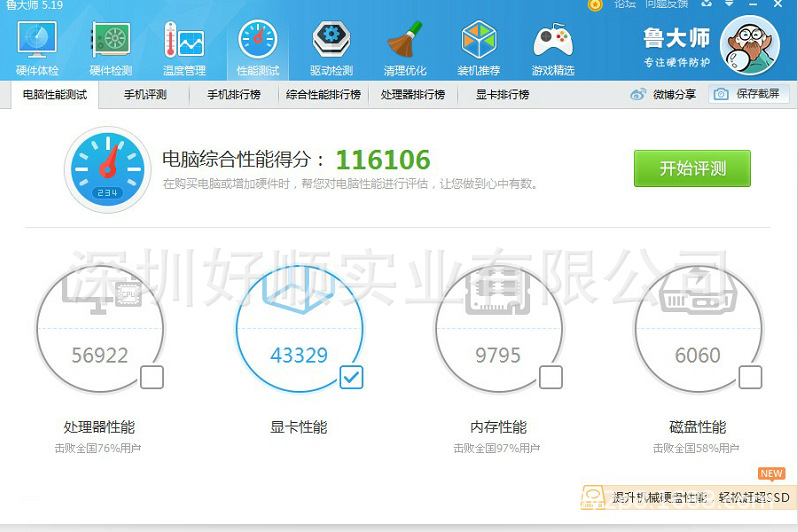The width and height of the screenshot is (798, 532).
Task: Click the disk score 6060
Action: click(698, 355)
